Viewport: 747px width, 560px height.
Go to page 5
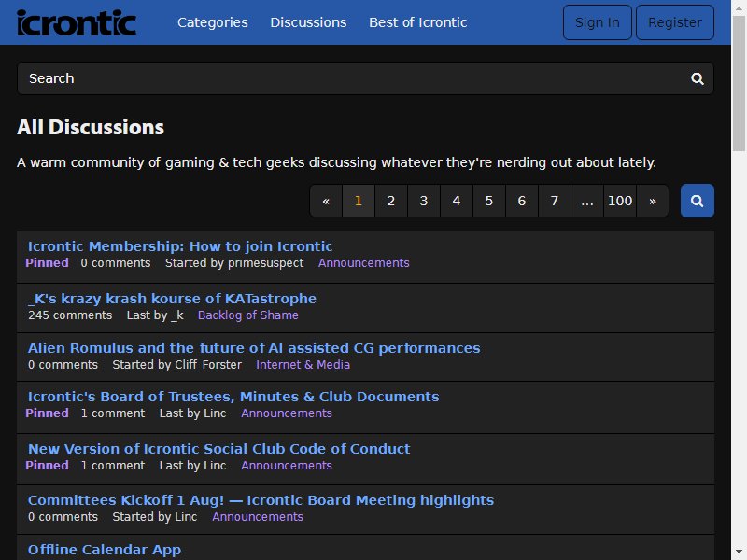pyautogui.click(x=488, y=201)
